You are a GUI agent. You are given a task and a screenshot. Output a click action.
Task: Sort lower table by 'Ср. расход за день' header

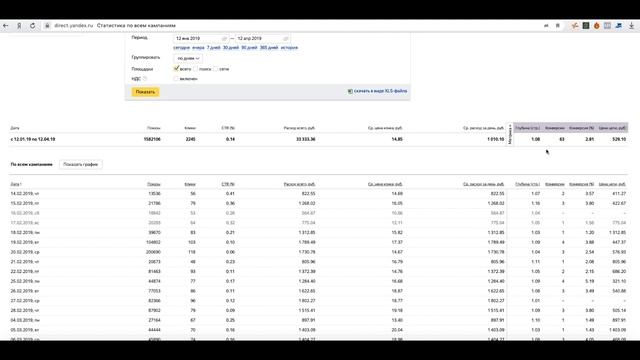(483, 184)
